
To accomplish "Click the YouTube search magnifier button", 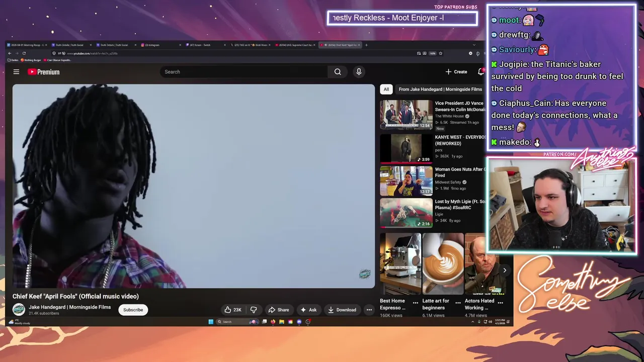I will click(338, 72).
